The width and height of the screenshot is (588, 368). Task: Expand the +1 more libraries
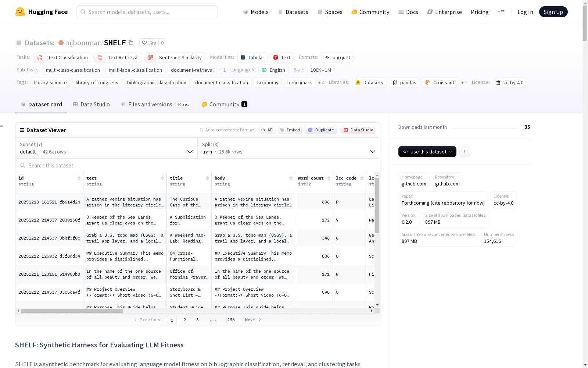[464, 82]
